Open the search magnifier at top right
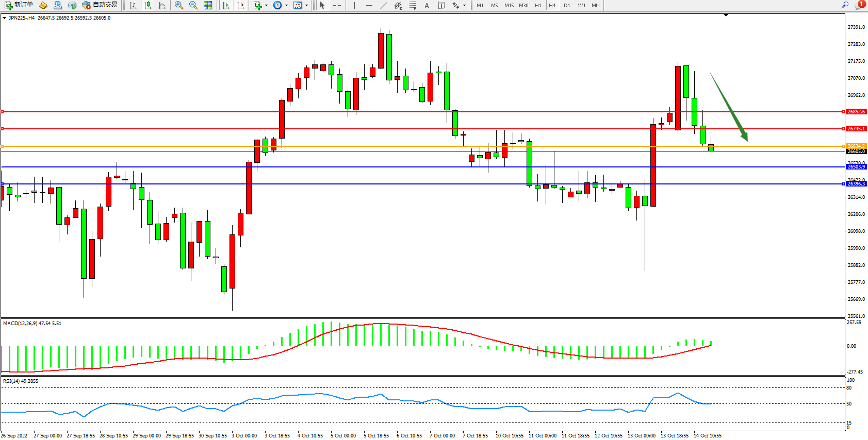Viewport: 868px width, 440px height. pos(845,5)
